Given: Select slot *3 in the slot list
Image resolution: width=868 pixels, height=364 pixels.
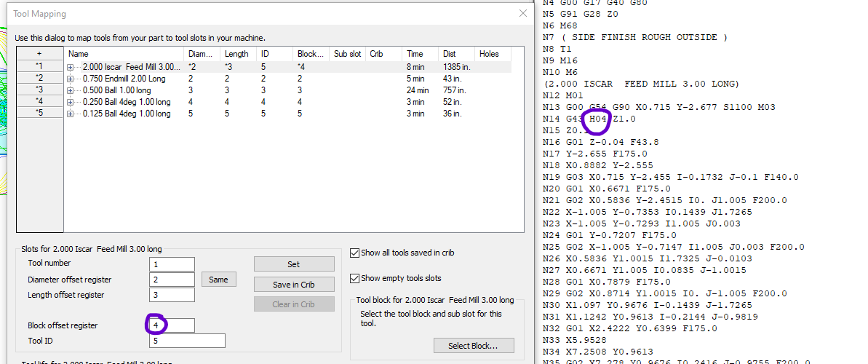Looking at the screenshot, I should pos(39,90).
